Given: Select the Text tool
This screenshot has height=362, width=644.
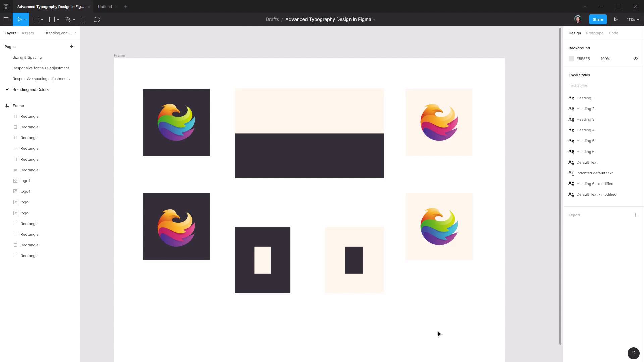Looking at the screenshot, I should click(x=84, y=19).
